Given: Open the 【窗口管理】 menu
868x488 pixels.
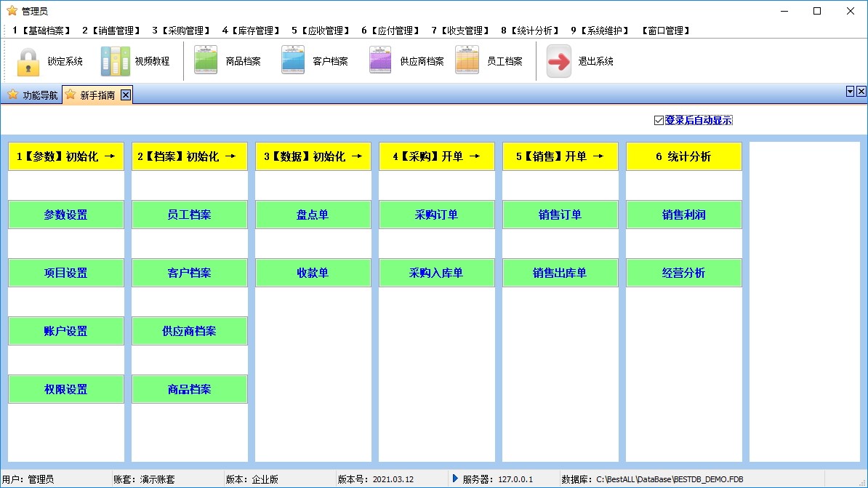Looking at the screenshot, I should 665,31.
